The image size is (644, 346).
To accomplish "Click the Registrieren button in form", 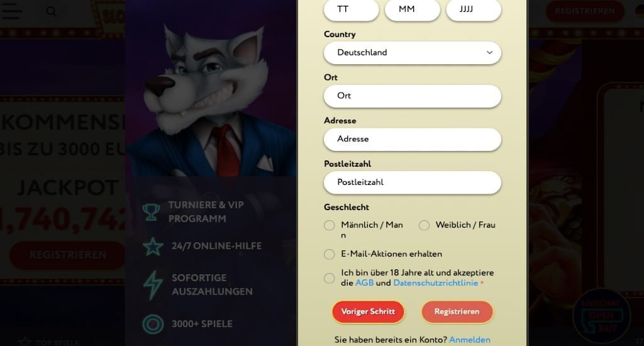I will click(457, 312).
